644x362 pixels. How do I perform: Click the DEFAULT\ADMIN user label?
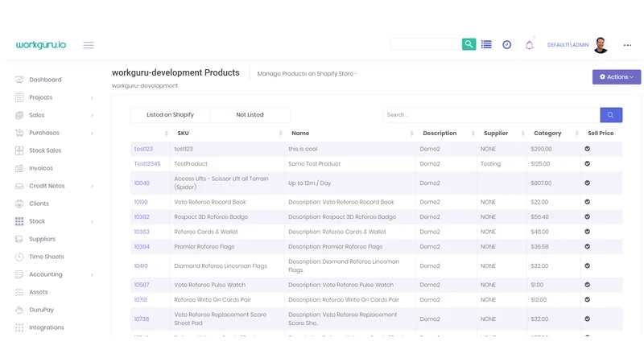[x=568, y=45]
